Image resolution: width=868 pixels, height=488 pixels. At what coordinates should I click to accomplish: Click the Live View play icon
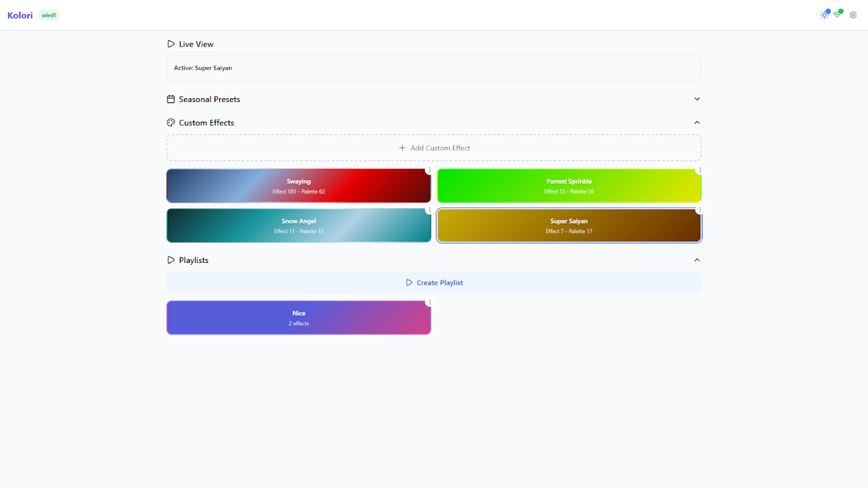171,44
